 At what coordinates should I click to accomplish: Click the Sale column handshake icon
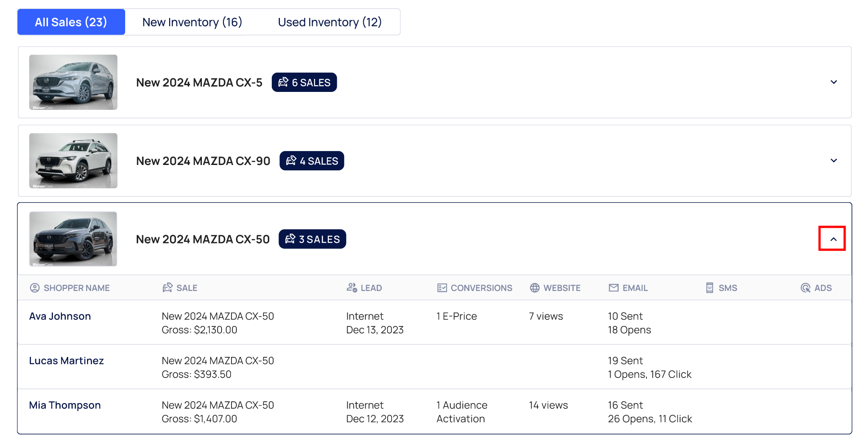(167, 288)
